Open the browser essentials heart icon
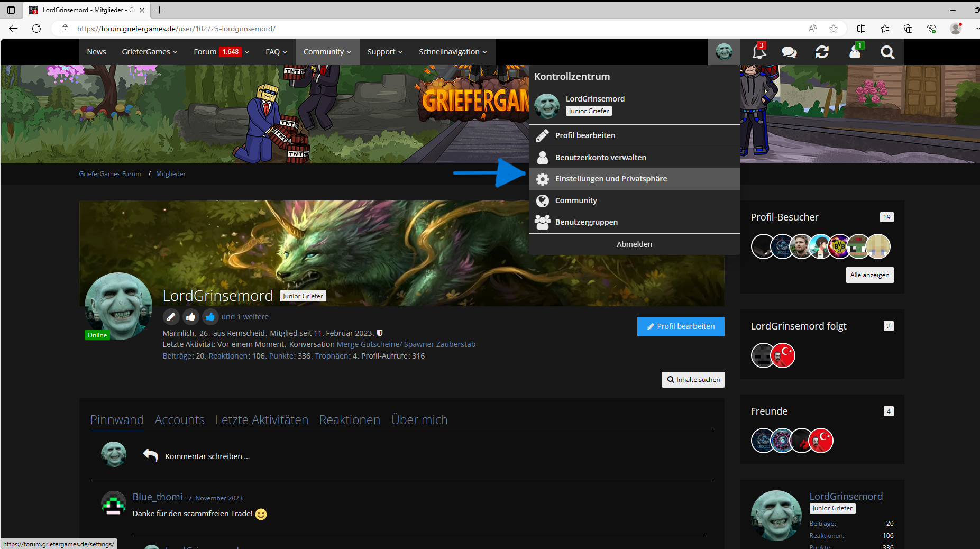980x549 pixels. (931, 29)
